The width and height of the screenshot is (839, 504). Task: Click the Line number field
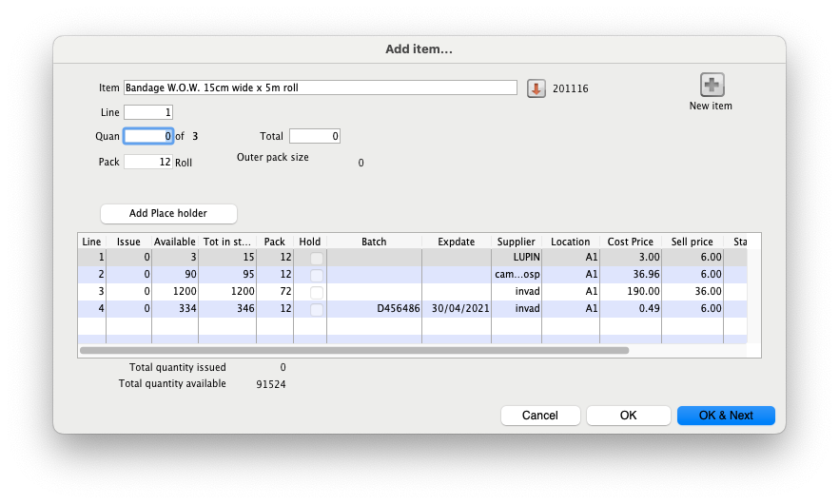pos(148,112)
